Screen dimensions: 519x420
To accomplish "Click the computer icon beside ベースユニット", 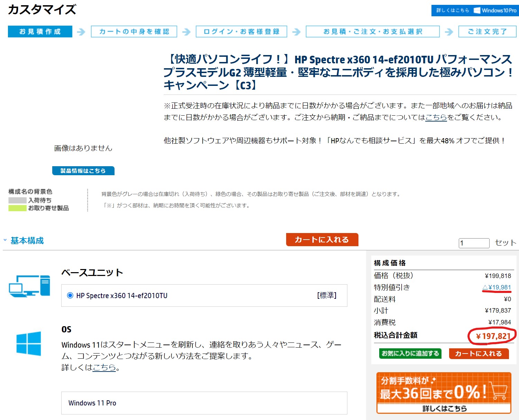I will (29, 286).
